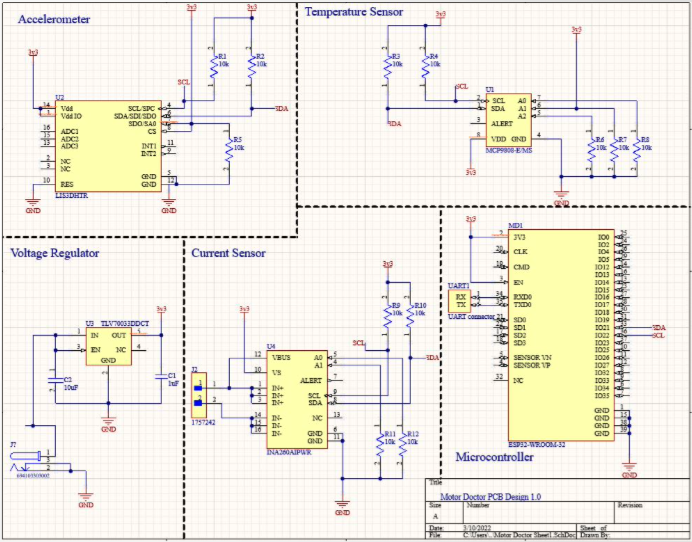This screenshot has width=692, height=542.
Task: Click the date "3/10/2022" in title block
Action: [478, 527]
